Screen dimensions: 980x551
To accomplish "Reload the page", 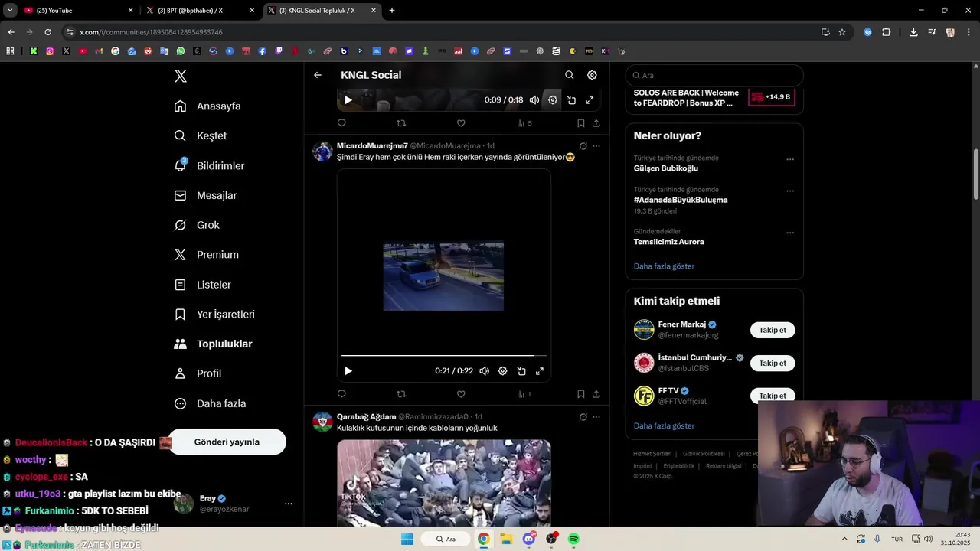I will 47,32.
